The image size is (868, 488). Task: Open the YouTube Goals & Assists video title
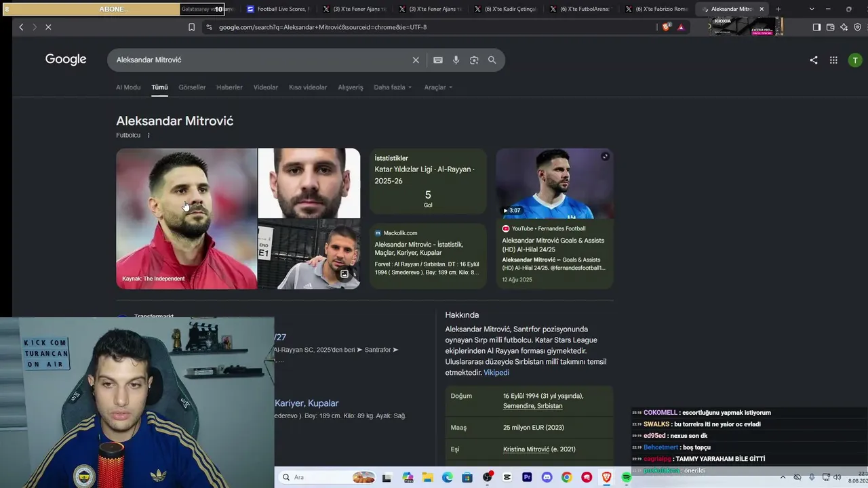coord(553,245)
